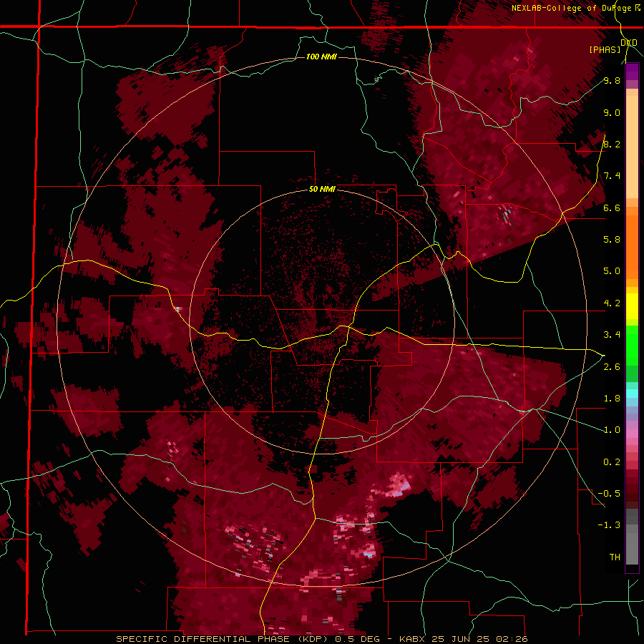Click the 4.2 scale value label

[612, 303]
